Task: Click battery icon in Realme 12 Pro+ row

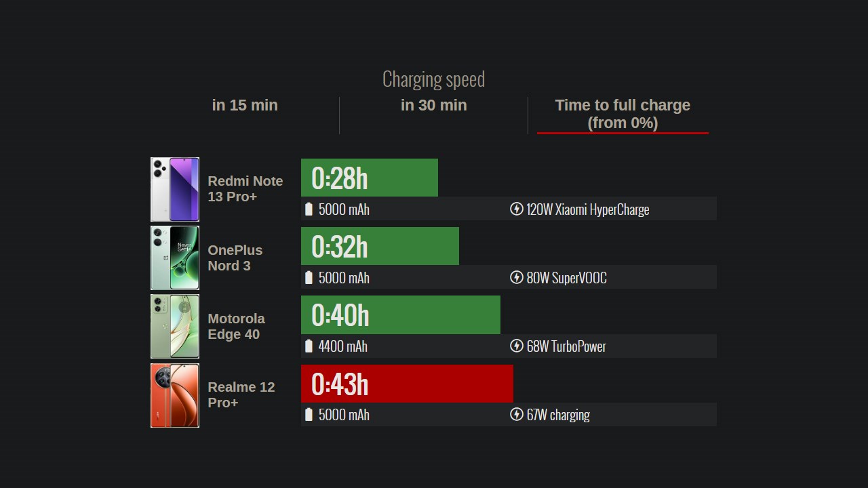Action: click(309, 414)
